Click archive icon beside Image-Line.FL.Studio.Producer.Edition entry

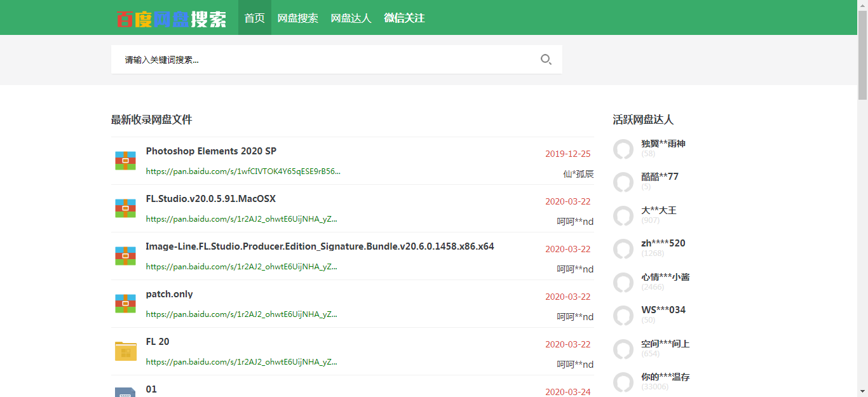126,256
